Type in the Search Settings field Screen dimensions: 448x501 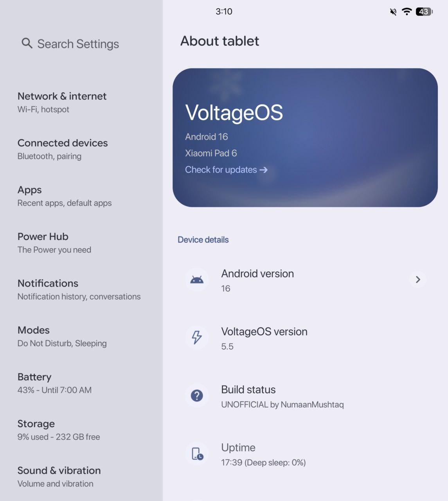click(78, 44)
